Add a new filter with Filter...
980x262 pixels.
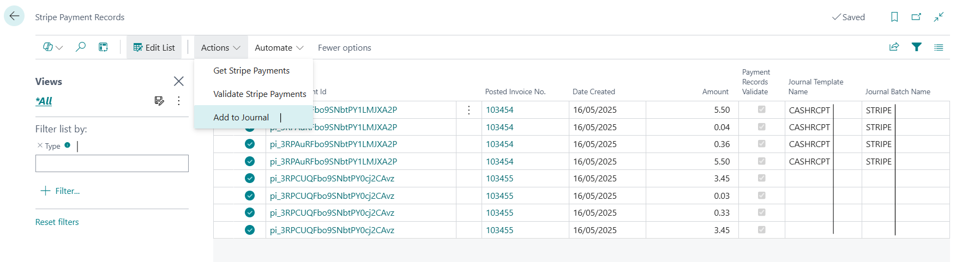(x=61, y=191)
